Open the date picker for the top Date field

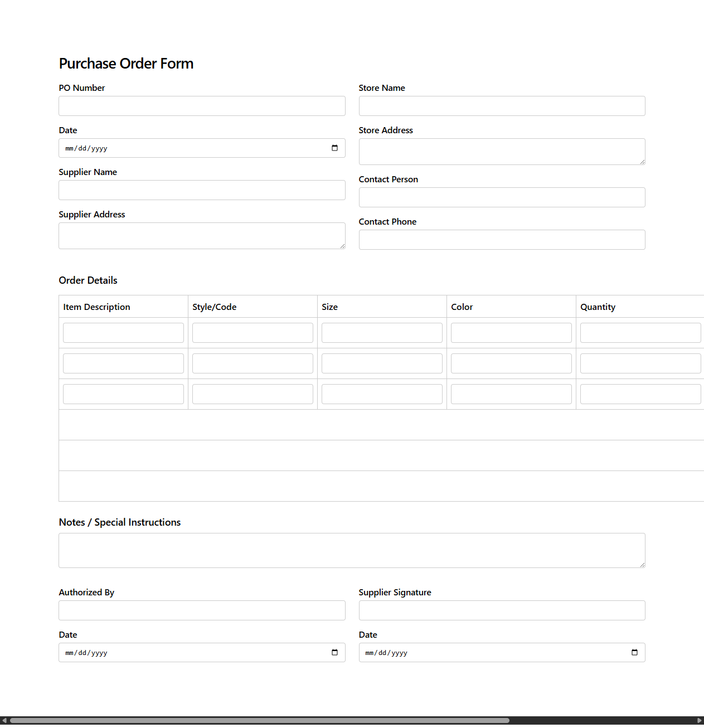[x=334, y=148]
